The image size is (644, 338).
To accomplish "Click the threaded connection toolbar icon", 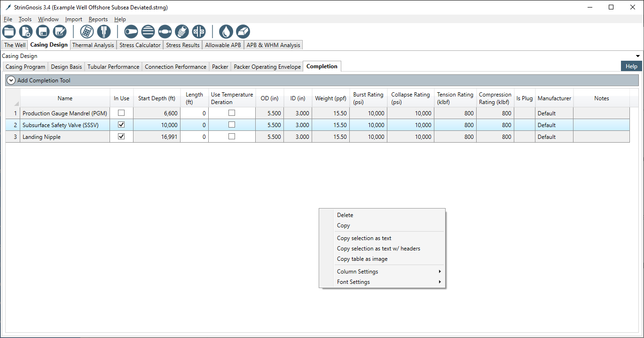I will tap(182, 32).
